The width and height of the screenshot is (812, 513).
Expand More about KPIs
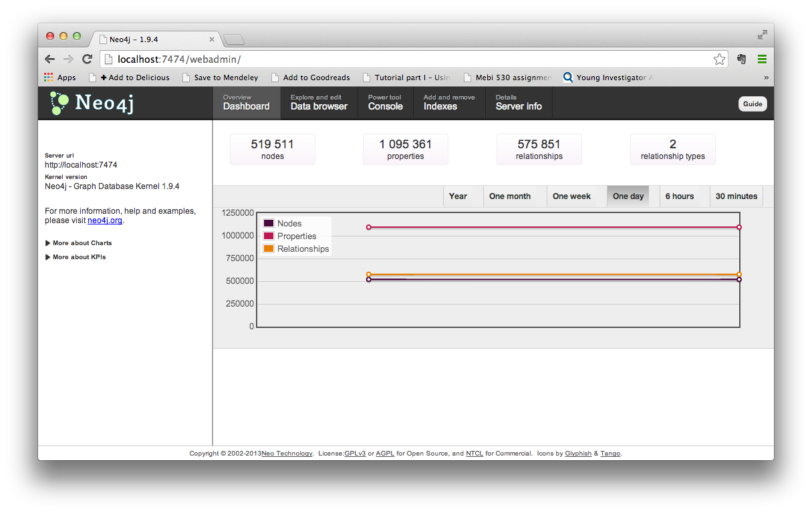[75, 257]
